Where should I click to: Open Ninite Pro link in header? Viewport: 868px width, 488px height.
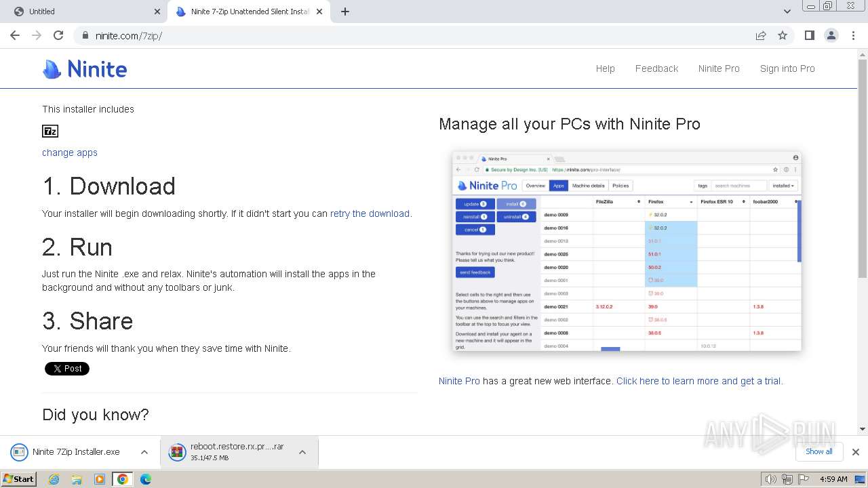coord(719,68)
